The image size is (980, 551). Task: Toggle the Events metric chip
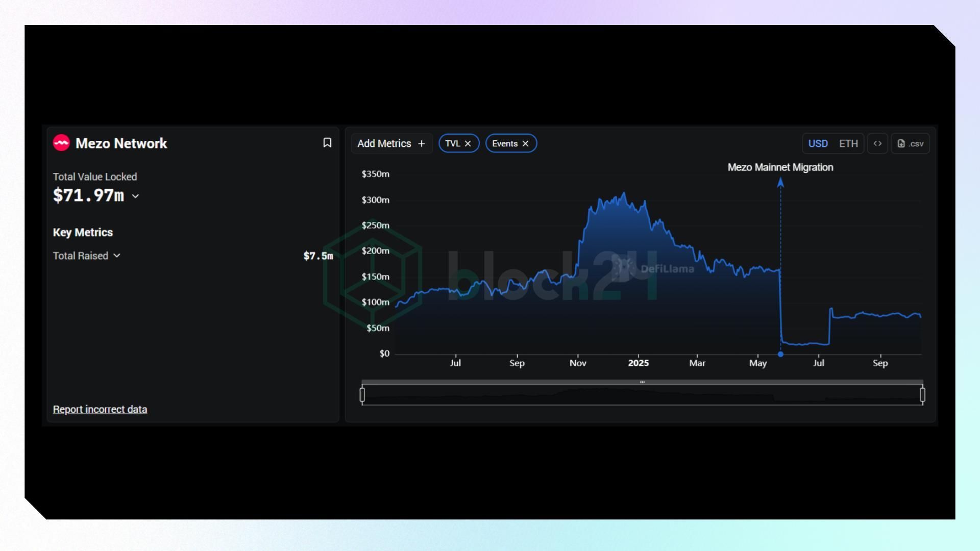[x=504, y=144]
